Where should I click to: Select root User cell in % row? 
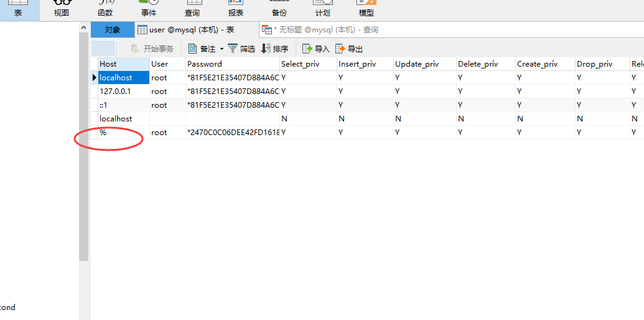(167, 132)
